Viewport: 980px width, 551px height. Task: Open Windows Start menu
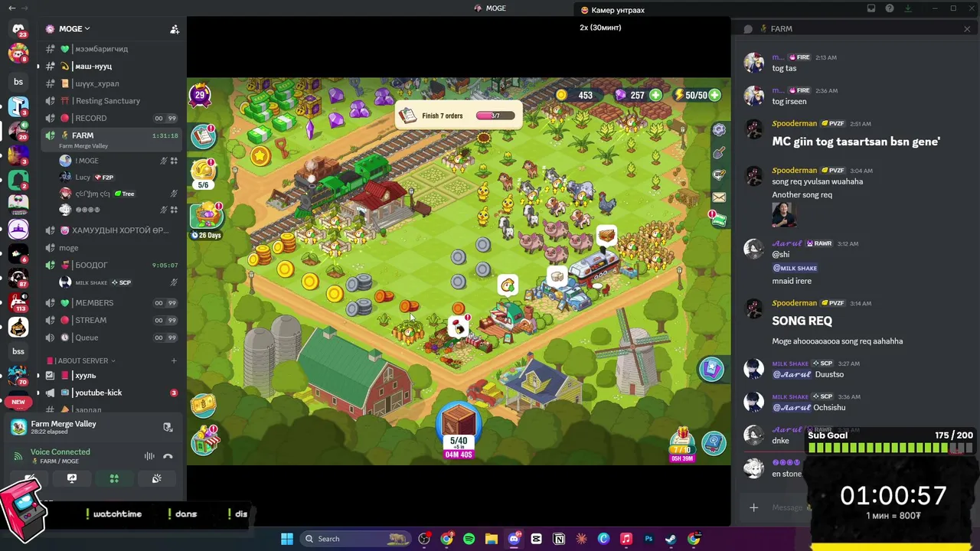tap(287, 539)
